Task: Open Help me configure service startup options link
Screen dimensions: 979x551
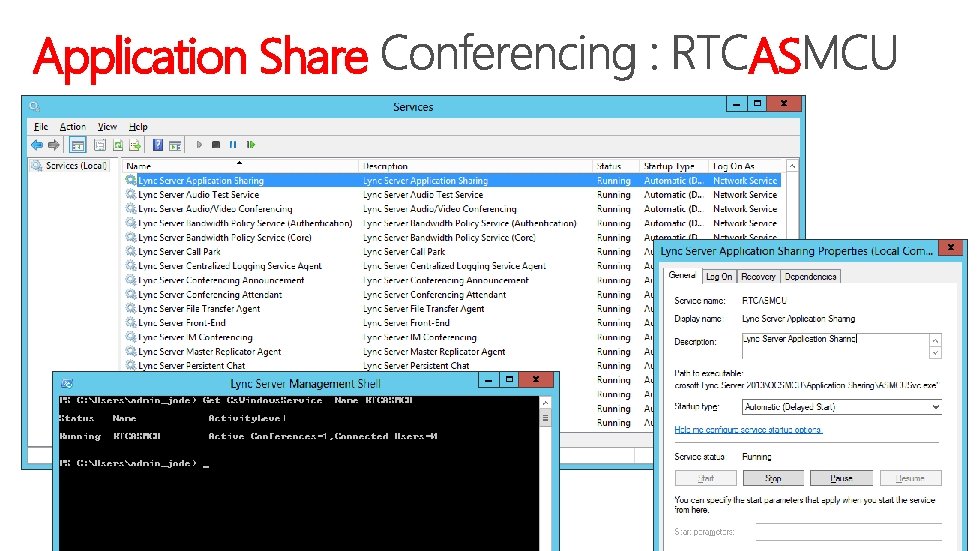Action: (748, 430)
